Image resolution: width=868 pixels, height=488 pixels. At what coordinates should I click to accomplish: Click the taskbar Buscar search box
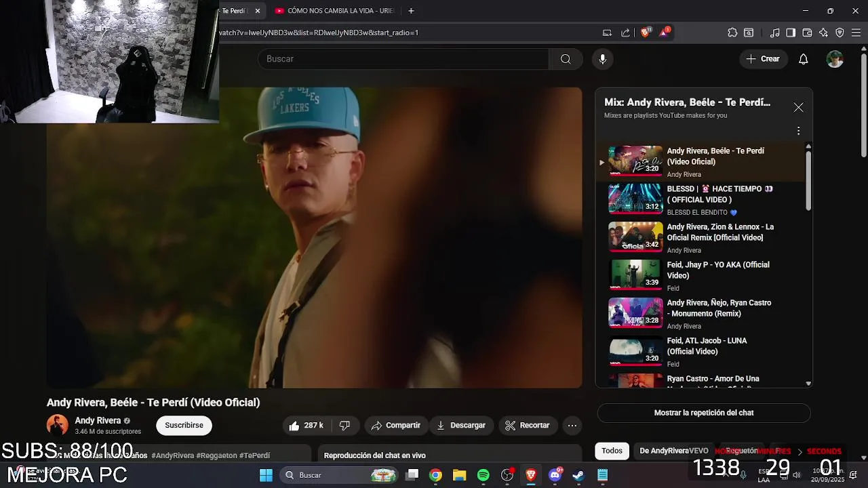tap(340, 475)
